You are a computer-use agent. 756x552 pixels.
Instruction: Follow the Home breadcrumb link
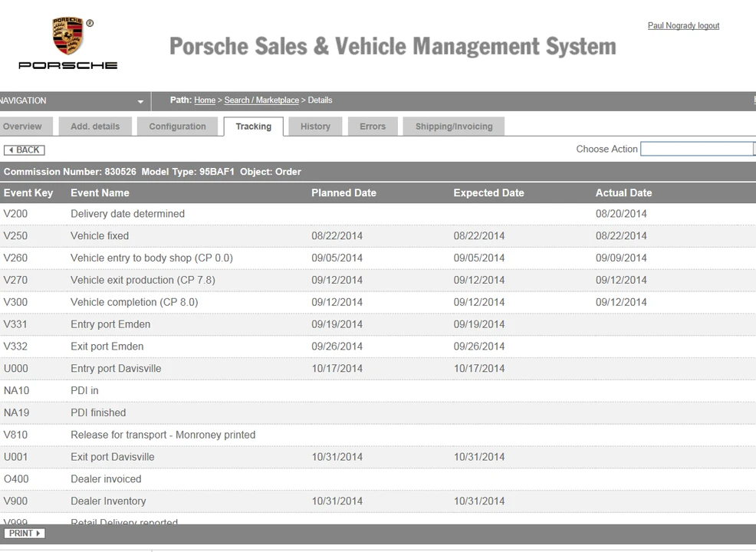tap(205, 100)
